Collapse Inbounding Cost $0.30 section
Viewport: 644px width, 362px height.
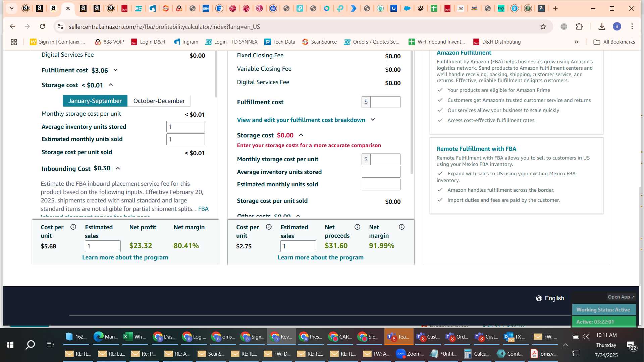tap(118, 168)
